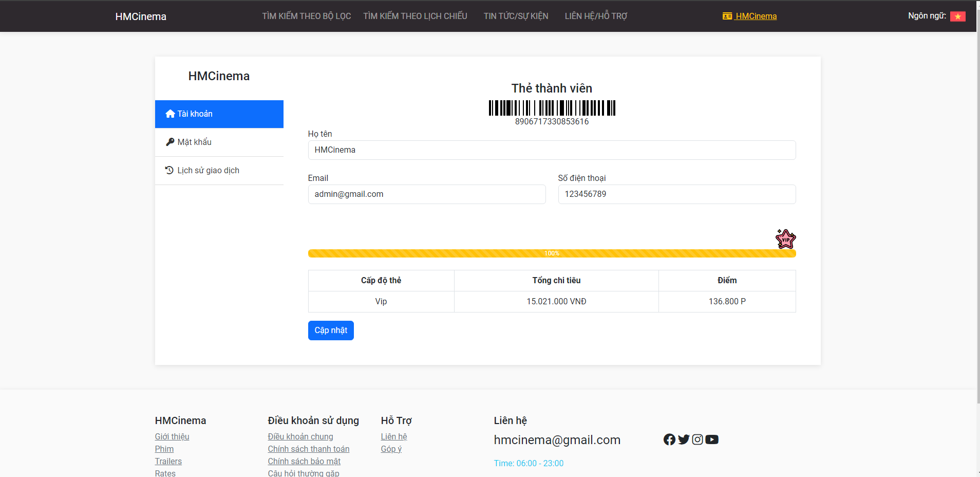
Task: Click the Time: 06:00 - 23:00 text
Action: click(529, 463)
